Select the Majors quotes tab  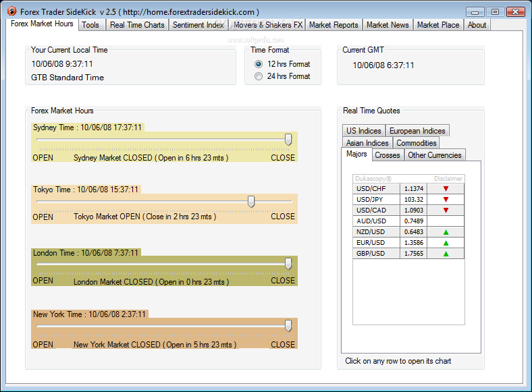(x=356, y=154)
